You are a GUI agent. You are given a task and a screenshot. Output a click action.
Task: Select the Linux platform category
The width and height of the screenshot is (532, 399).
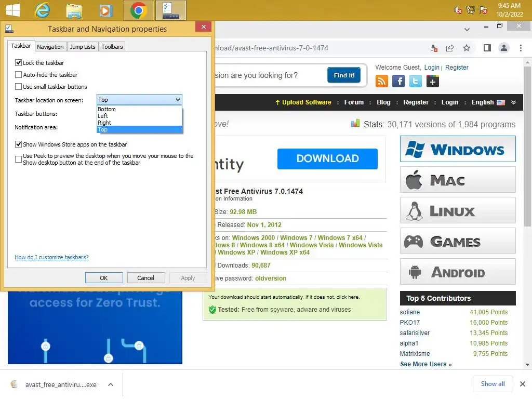click(458, 210)
